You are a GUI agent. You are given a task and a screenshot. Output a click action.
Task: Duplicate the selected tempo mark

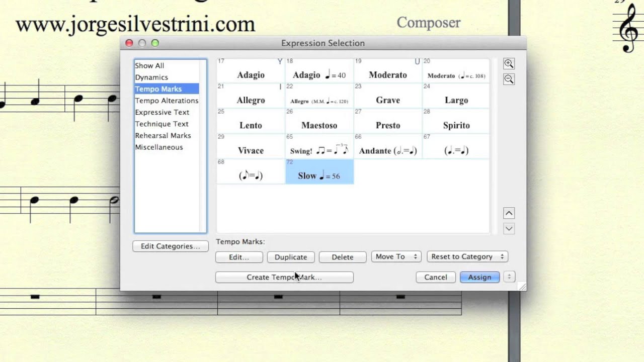[x=291, y=257]
